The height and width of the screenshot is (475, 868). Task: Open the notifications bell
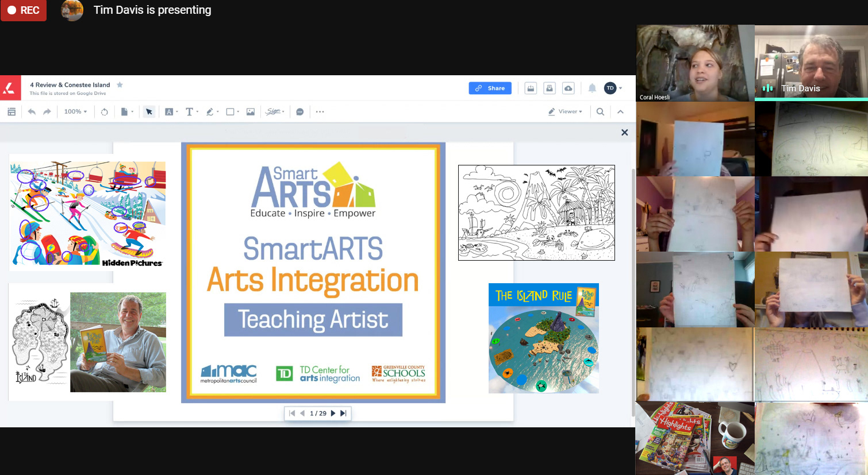pos(592,88)
